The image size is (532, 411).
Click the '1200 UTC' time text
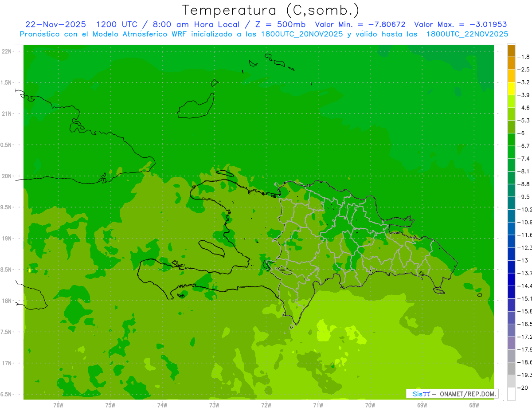118,24
